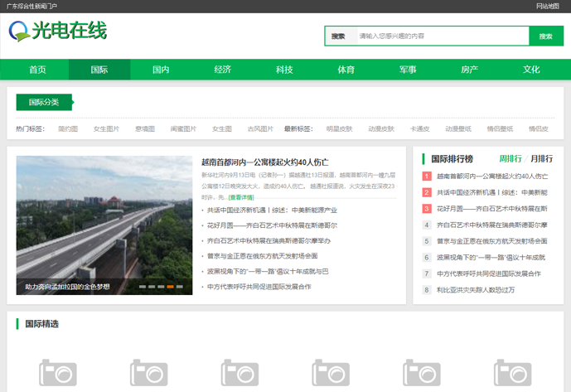
Task: Click rank number 3 badge in 国际排行榜
Action: click(427, 209)
